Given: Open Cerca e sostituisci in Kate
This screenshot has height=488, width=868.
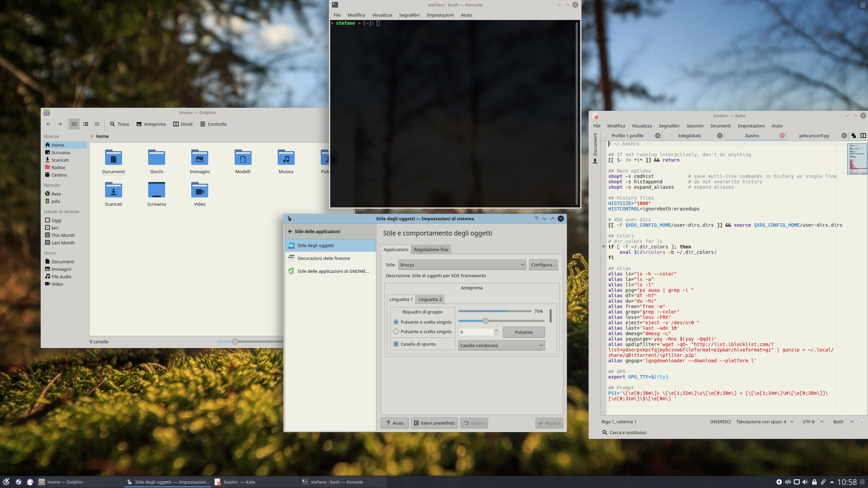Looking at the screenshot, I should tap(624, 432).
